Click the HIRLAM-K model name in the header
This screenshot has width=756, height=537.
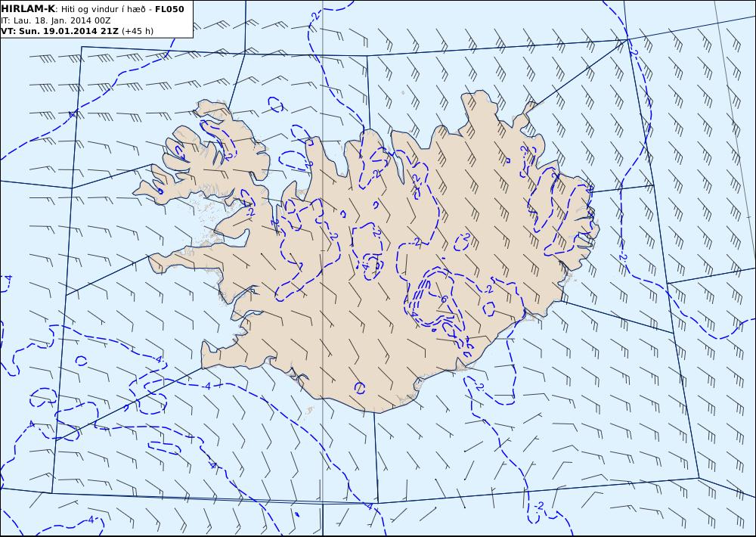28,8
